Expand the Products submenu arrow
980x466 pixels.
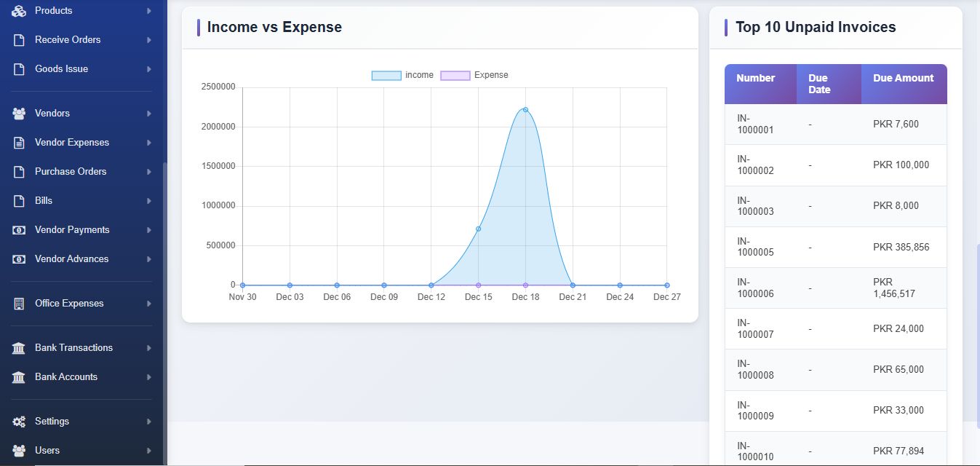click(x=148, y=11)
